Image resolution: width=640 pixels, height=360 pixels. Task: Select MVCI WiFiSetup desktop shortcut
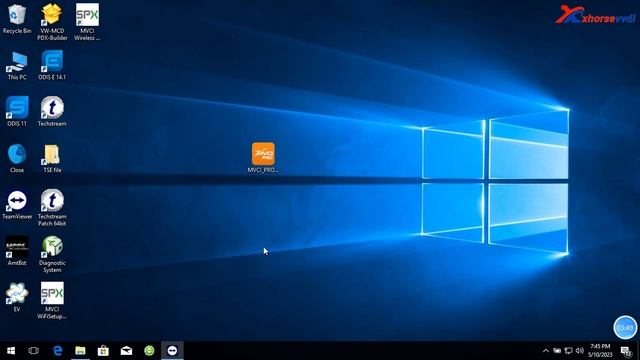(52, 301)
